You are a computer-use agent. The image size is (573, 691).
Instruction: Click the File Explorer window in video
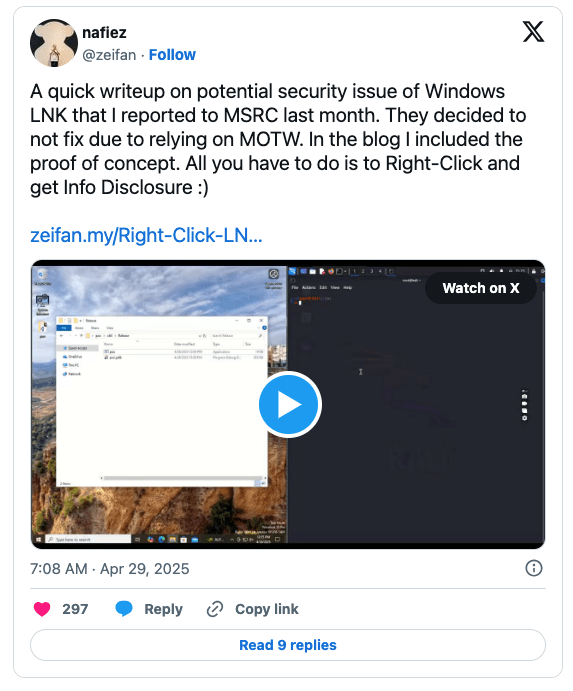[162, 402]
